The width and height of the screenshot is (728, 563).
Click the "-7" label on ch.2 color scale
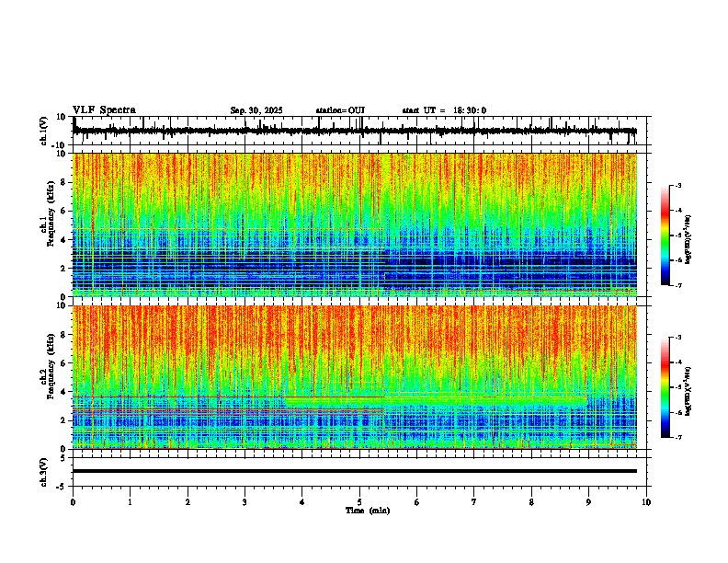pyautogui.click(x=678, y=437)
